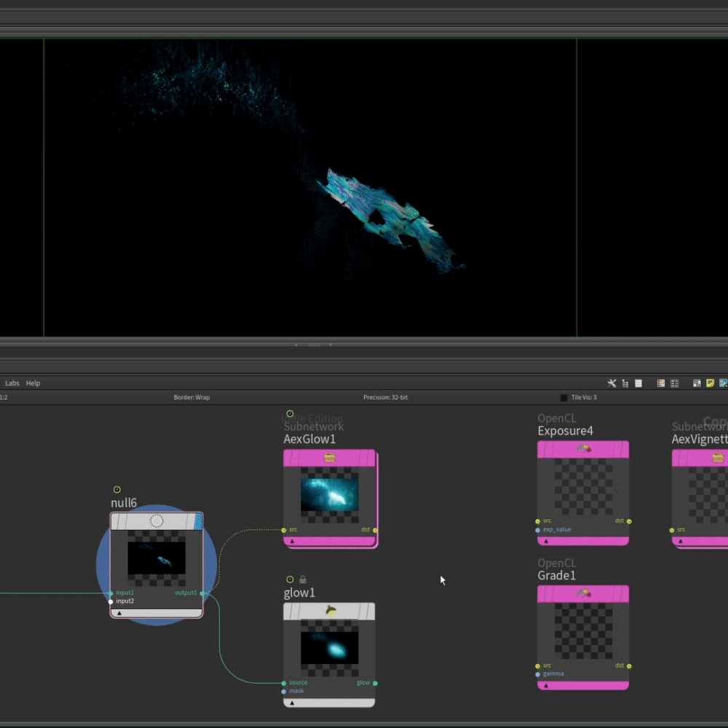
Task: Click the exp_value connector on Exposure4
Action: point(538,530)
